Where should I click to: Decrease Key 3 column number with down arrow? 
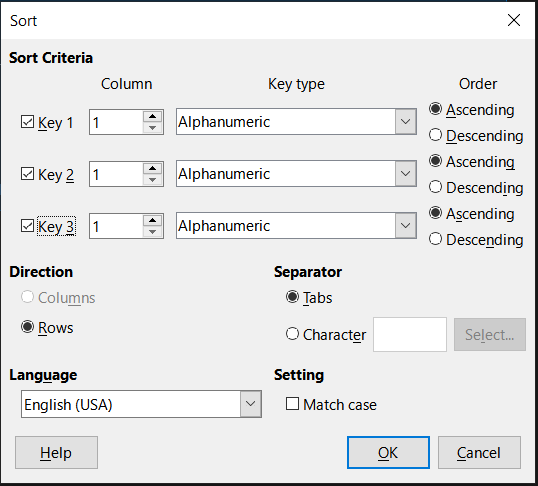(x=152, y=232)
